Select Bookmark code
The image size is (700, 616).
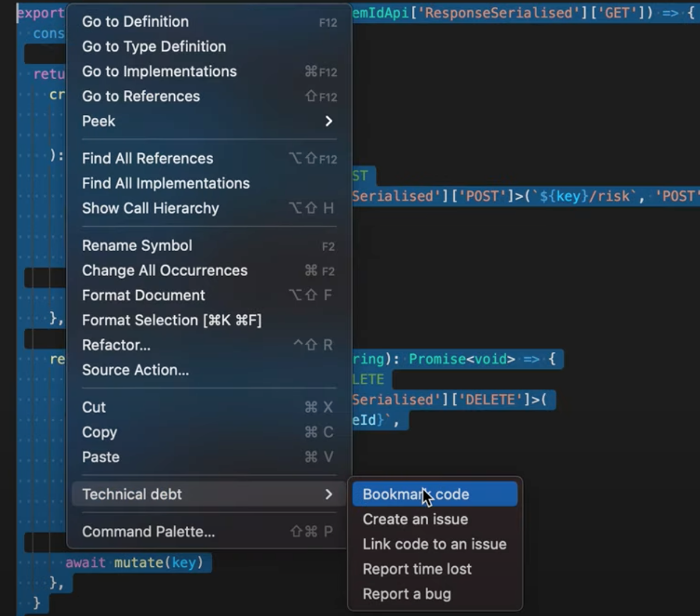point(435,494)
